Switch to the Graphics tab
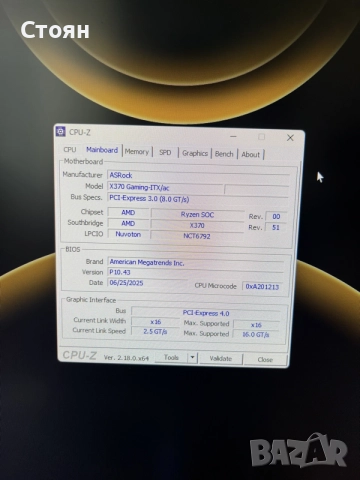The width and height of the screenshot is (360, 480). 195,153
